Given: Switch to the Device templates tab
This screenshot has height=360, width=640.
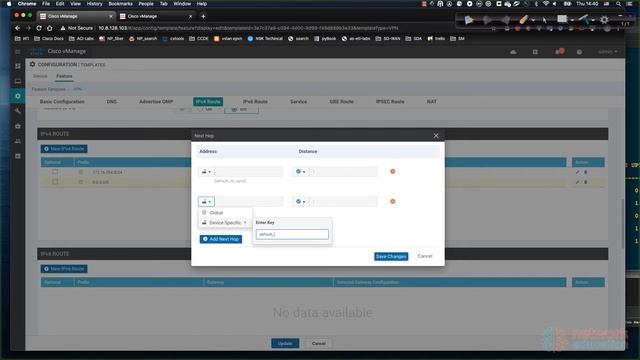Looking at the screenshot, I should pos(40,76).
